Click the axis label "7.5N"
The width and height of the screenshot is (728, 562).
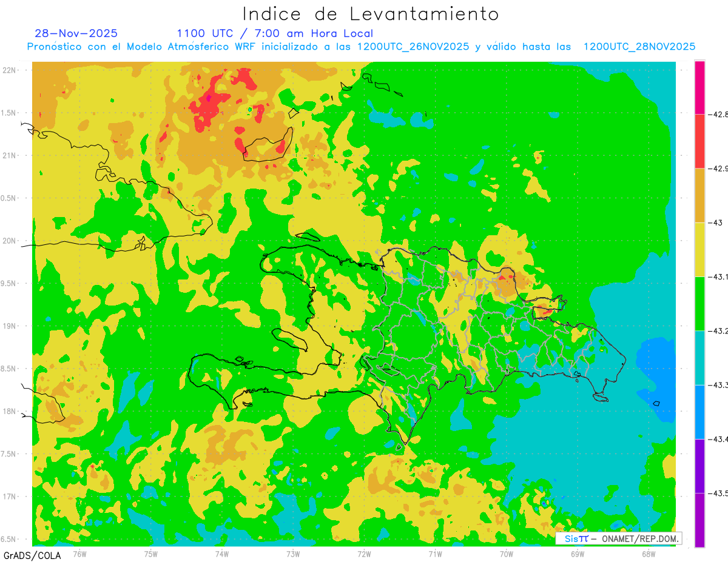pos(8,454)
